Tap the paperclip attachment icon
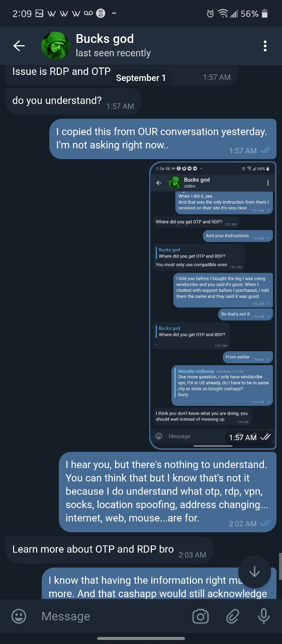This screenshot has width=282, height=644. pyautogui.click(x=232, y=616)
